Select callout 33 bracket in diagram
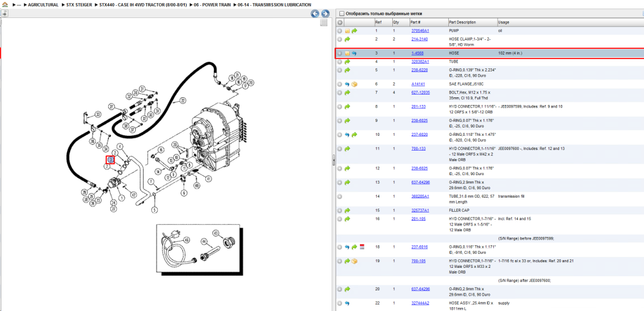 point(98,114)
